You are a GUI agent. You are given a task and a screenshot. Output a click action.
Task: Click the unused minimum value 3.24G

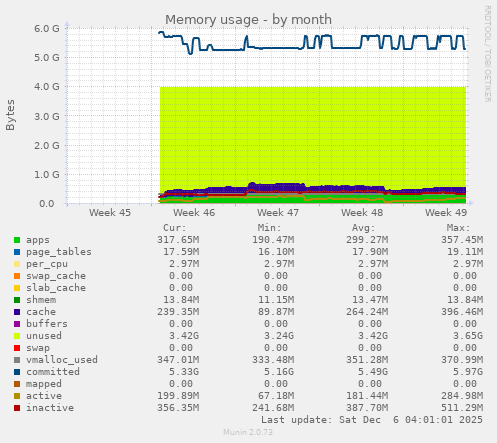pos(279,336)
